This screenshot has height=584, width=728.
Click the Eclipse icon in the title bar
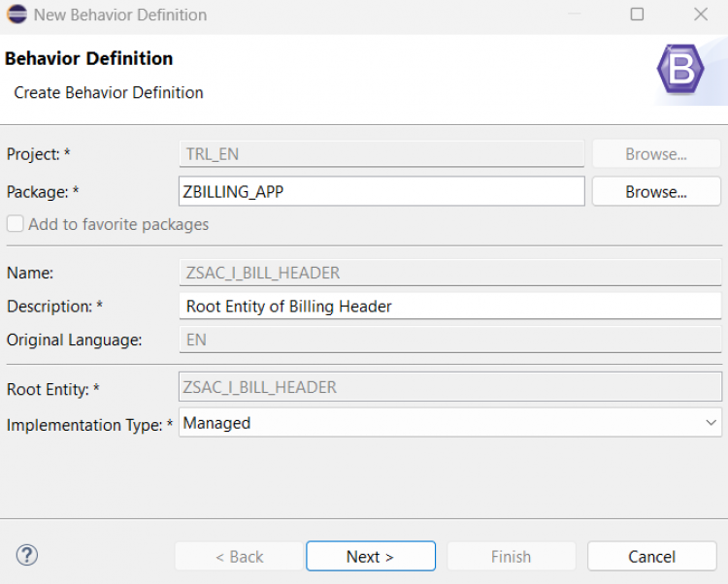(17, 16)
